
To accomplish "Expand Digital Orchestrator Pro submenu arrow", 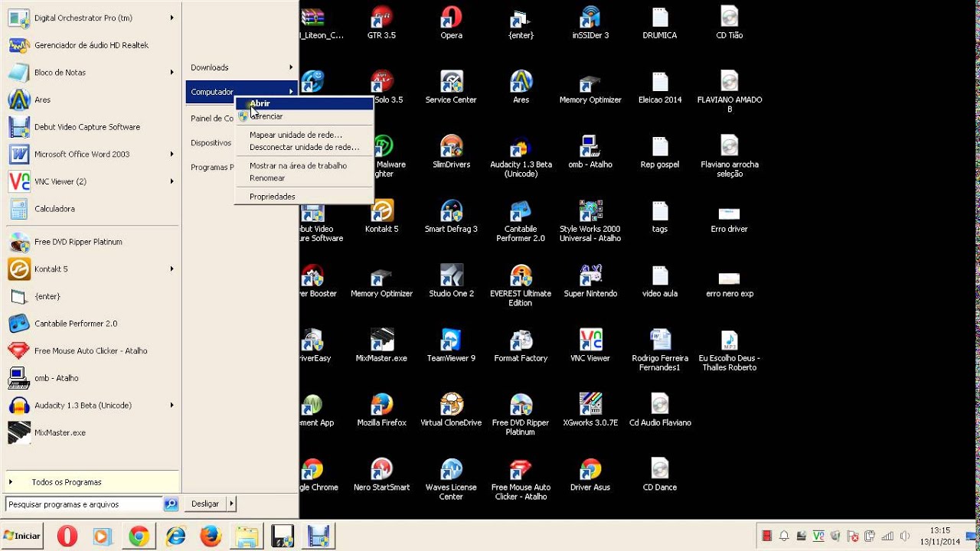I will pyautogui.click(x=171, y=18).
